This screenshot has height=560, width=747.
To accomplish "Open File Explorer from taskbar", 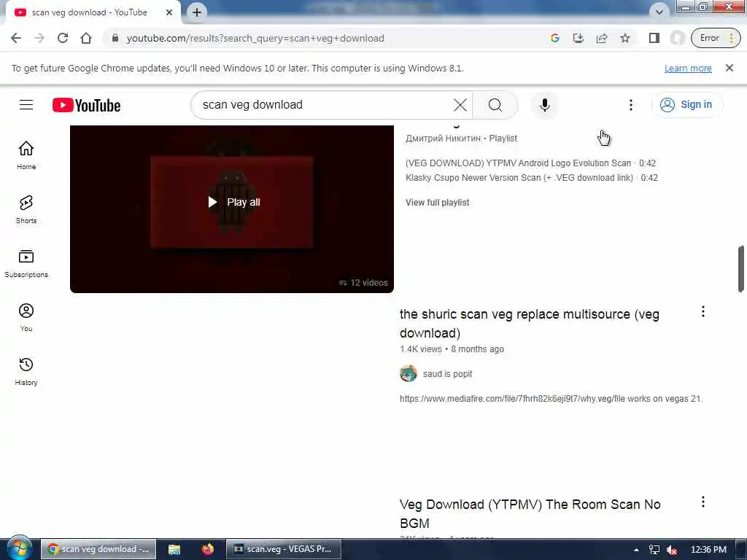I will (x=174, y=549).
